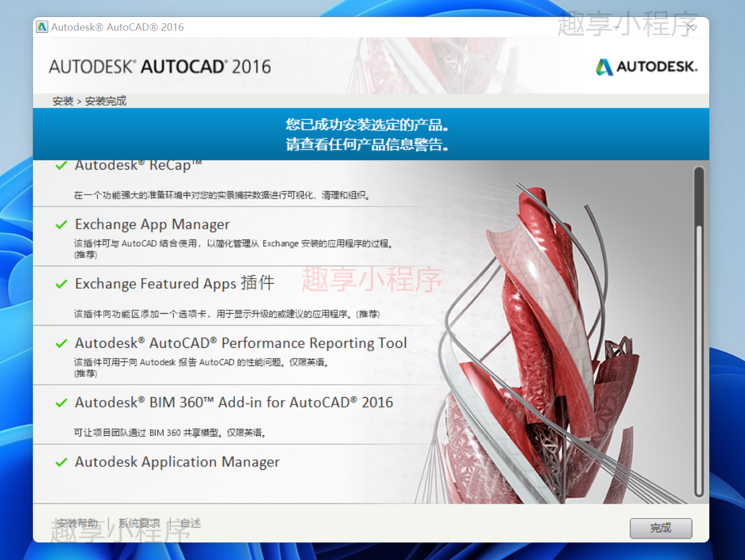Click the ReCap description about 实景捕获数据
745x560 pixels.
pos(222,195)
